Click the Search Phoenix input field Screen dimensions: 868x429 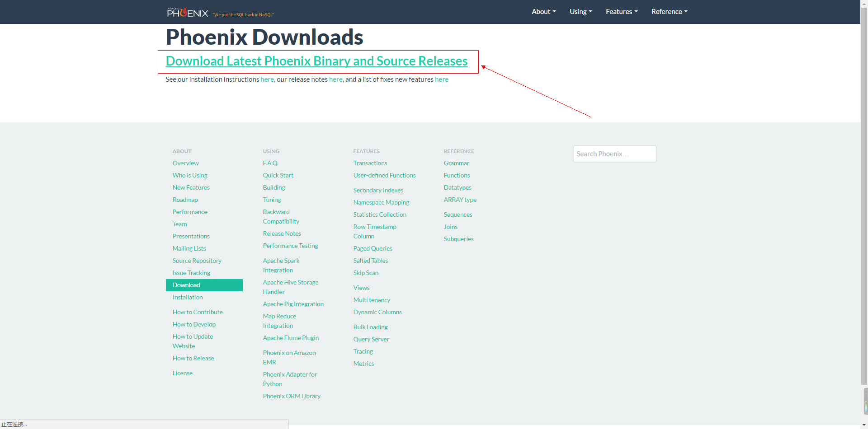pyautogui.click(x=614, y=154)
